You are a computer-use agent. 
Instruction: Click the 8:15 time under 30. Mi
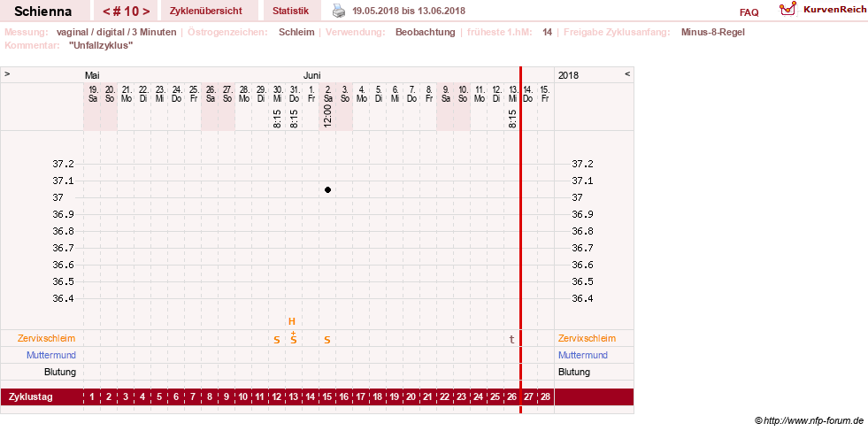point(277,119)
